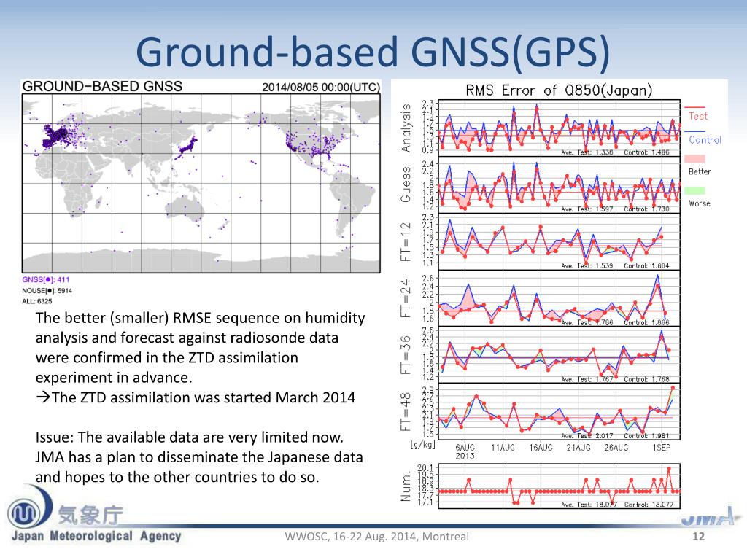The height and width of the screenshot is (560, 747).
Task: Click the slide page number 12
Action: (698, 537)
